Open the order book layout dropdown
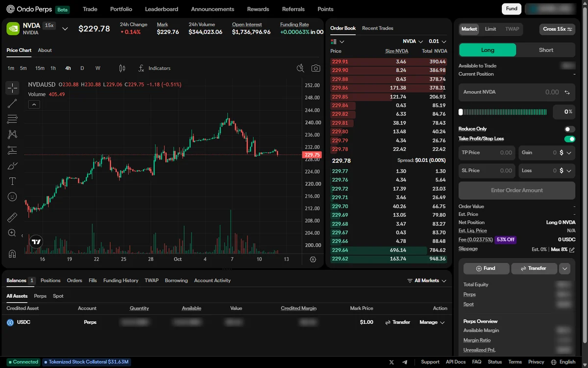The height and width of the screenshot is (368, 588). 338,42
